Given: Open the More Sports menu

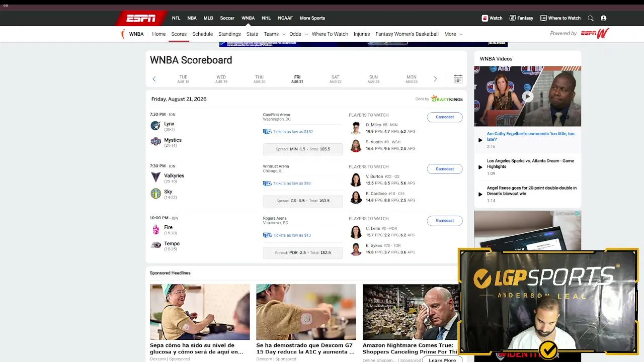Looking at the screenshot, I should (312, 18).
